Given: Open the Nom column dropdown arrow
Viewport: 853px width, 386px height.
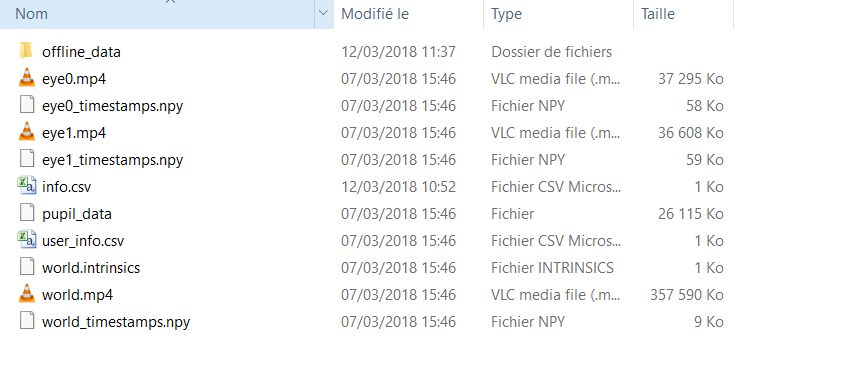Looking at the screenshot, I should pos(324,14).
